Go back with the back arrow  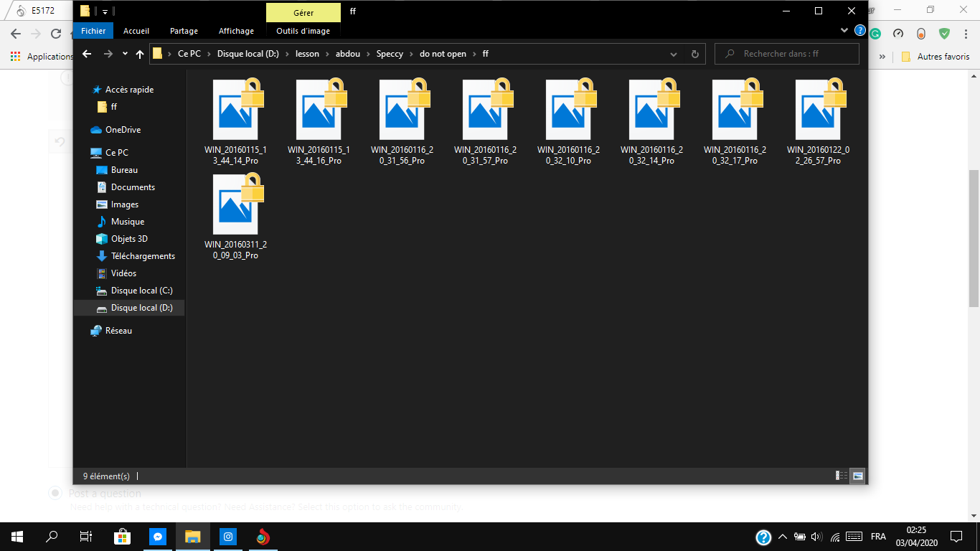click(88, 54)
